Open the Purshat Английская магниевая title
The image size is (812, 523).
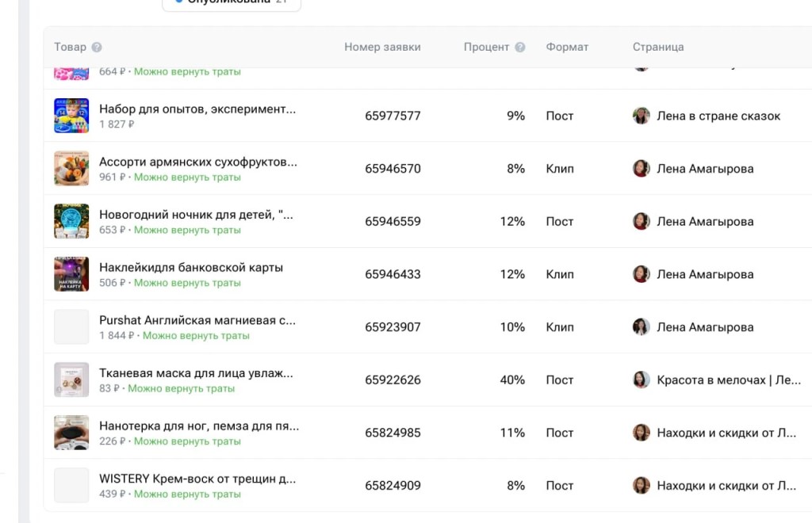[197, 320]
